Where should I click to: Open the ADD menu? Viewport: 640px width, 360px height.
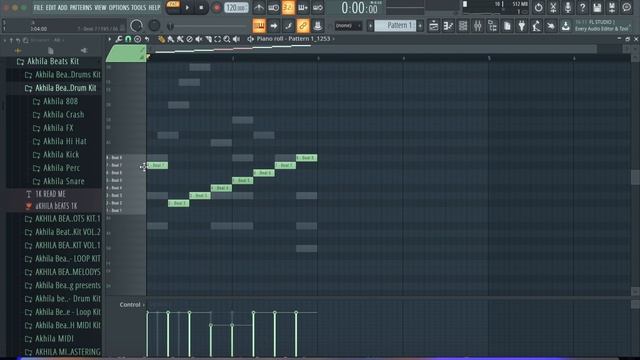tap(62, 7)
